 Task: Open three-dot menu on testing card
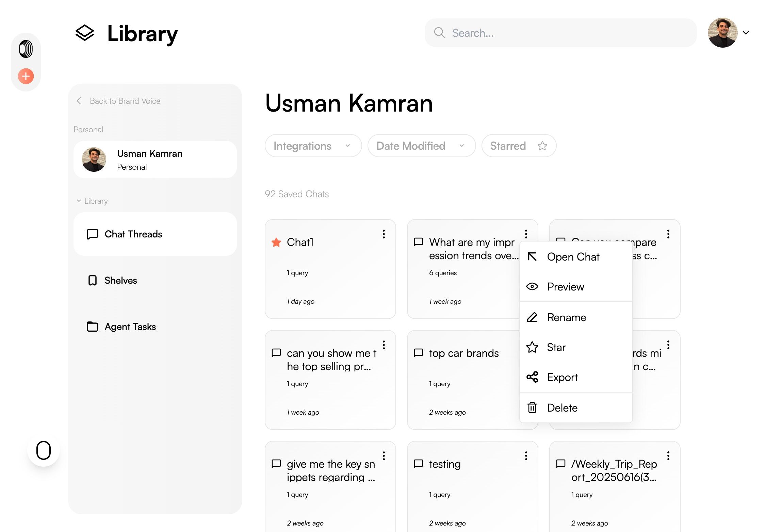526,456
